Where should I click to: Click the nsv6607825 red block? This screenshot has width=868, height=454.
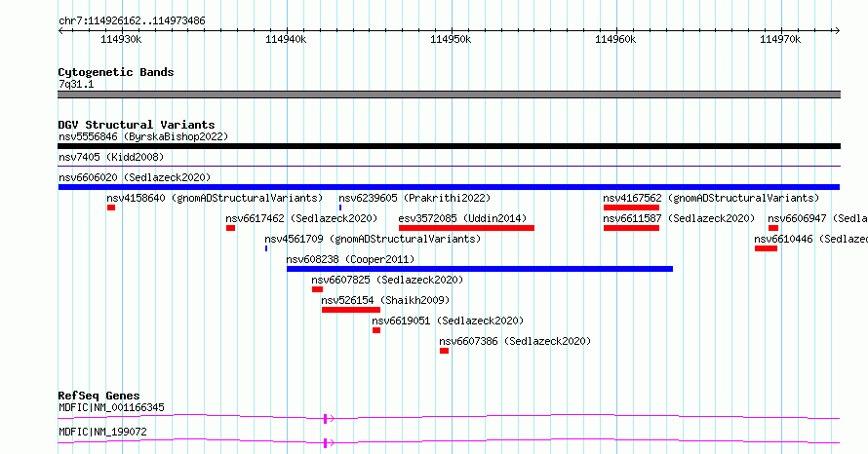pos(317,289)
